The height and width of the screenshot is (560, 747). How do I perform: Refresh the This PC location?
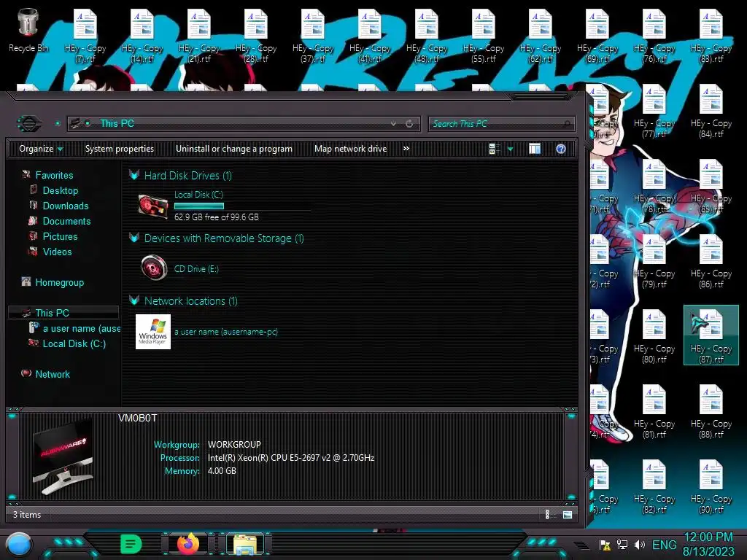coord(409,123)
